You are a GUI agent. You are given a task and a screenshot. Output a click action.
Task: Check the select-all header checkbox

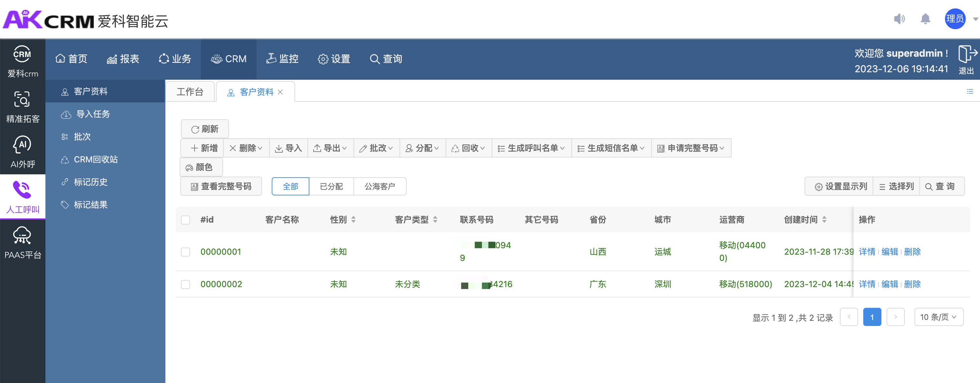(185, 220)
